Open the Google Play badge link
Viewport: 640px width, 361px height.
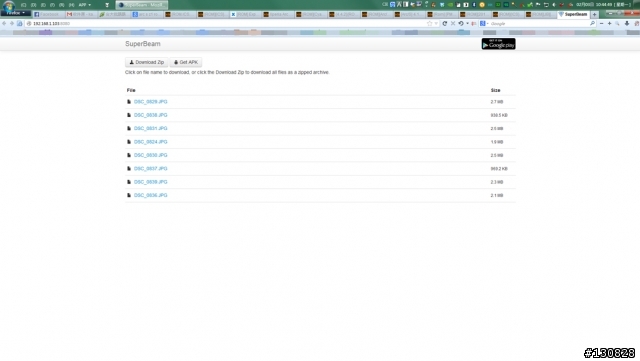pyautogui.click(x=498, y=44)
